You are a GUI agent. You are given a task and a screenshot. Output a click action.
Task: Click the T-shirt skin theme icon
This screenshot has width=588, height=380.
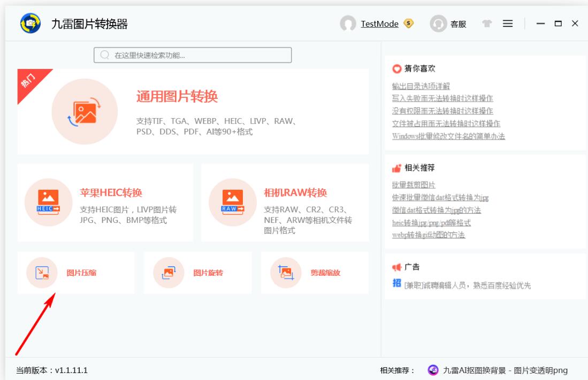[486, 24]
